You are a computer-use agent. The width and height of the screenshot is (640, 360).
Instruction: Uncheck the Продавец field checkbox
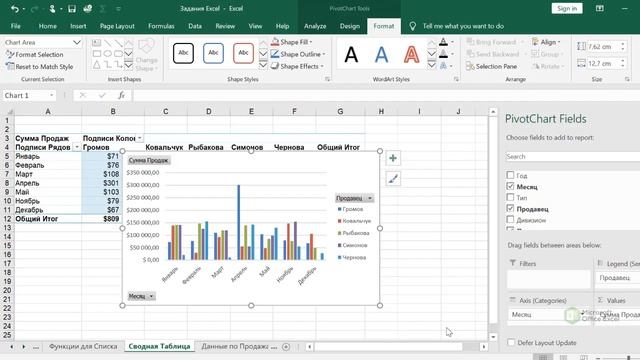[510, 208]
